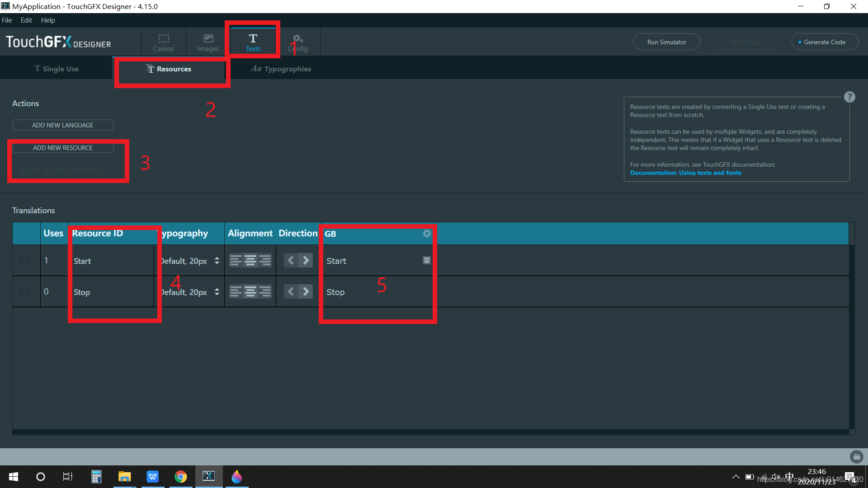Expand Typography dropdown for Stop row
This screenshot has width=868, height=488.
[x=217, y=292]
